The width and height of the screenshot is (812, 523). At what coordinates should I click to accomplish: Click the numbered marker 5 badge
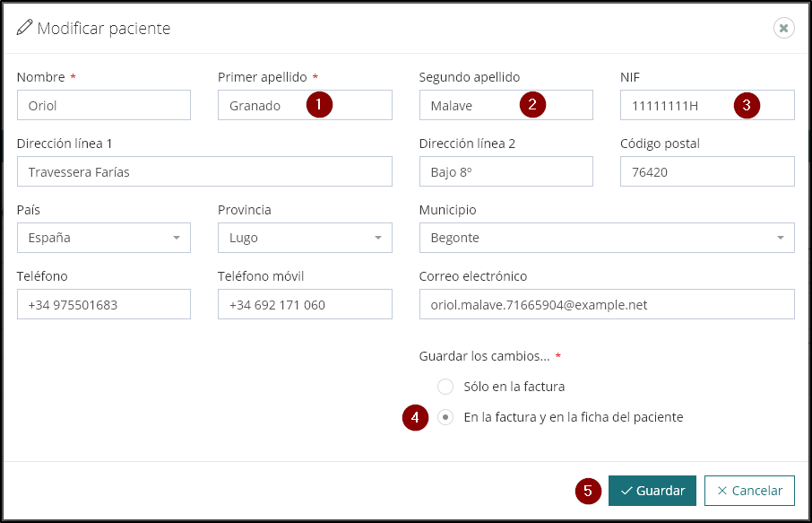coord(588,491)
